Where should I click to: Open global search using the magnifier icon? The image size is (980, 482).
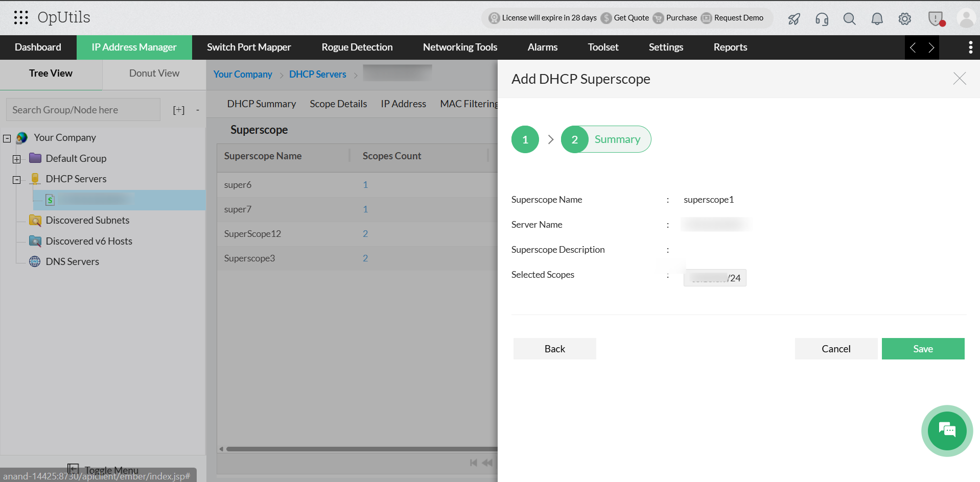[x=849, y=19]
